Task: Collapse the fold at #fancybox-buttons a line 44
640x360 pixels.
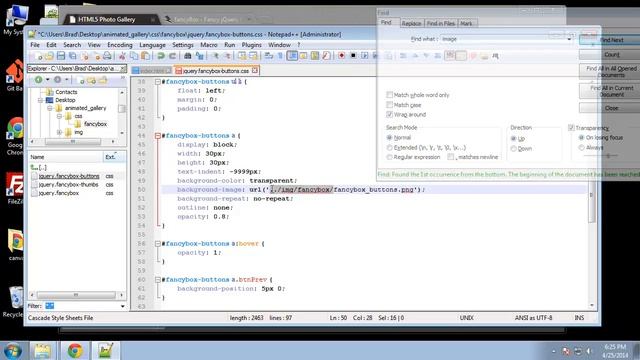Action: click(158, 136)
